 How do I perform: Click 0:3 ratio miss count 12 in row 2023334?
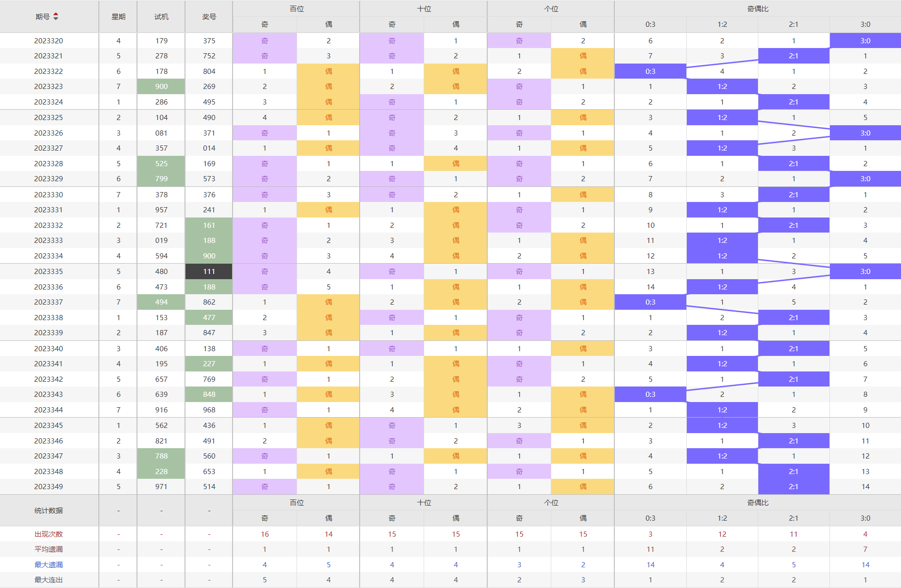[651, 256]
